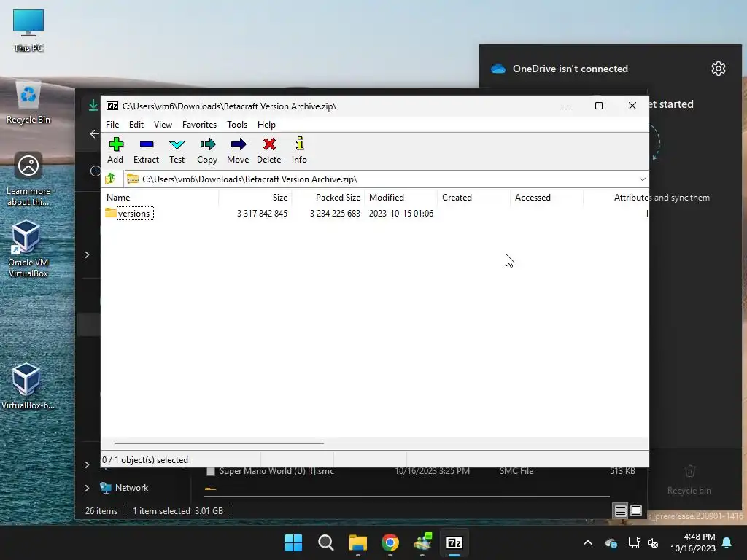Expand the Network tree item in Explorer
This screenshot has width=747, height=560.
pyautogui.click(x=87, y=488)
